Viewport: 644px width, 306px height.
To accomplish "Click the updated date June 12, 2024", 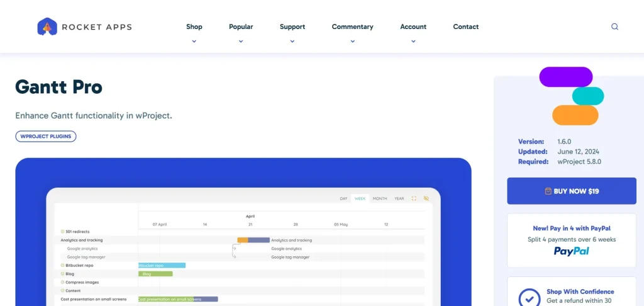I will [579, 152].
